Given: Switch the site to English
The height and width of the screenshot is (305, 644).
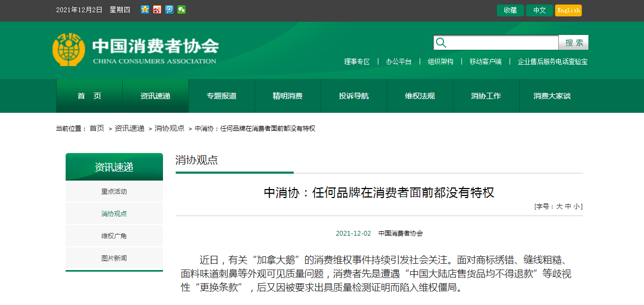Looking at the screenshot, I should click(x=568, y=10).
